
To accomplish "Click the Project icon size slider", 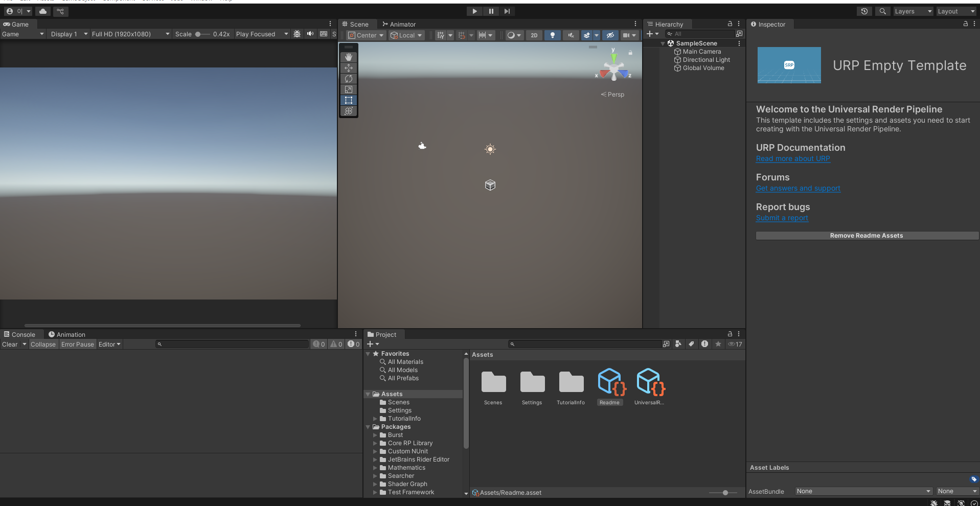I will point(723,493).
